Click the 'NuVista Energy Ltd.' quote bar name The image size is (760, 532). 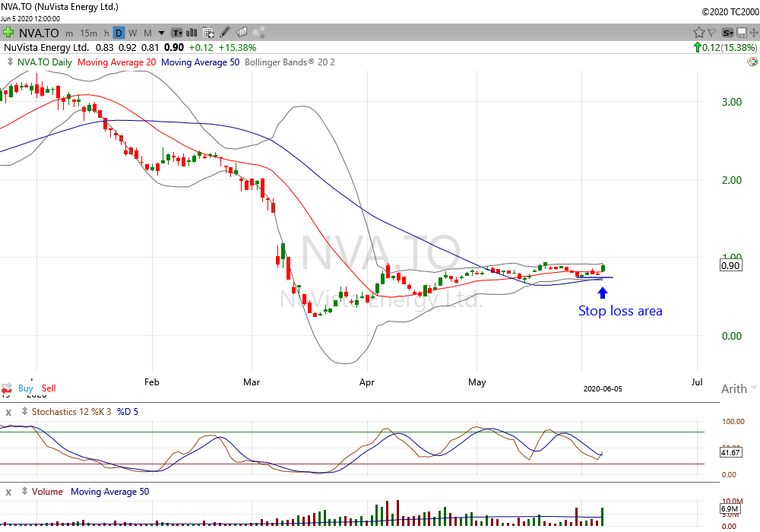[46, 47]
